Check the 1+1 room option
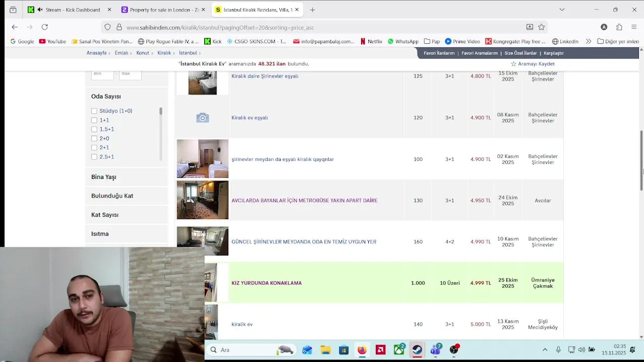This screenshot has height=362, width=644. [94, 120]
